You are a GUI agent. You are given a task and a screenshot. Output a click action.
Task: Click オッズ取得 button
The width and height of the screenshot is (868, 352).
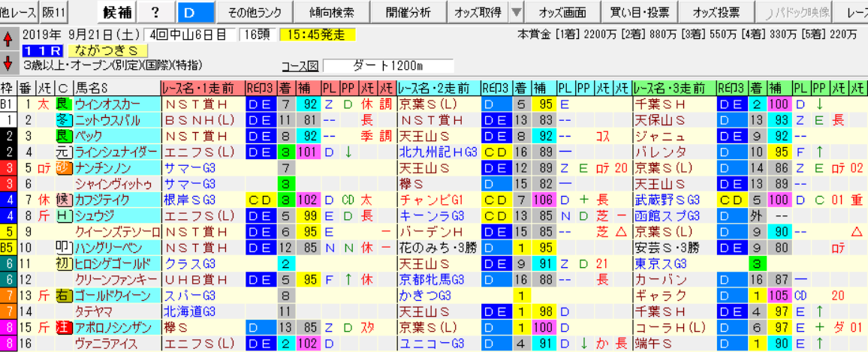478,11
